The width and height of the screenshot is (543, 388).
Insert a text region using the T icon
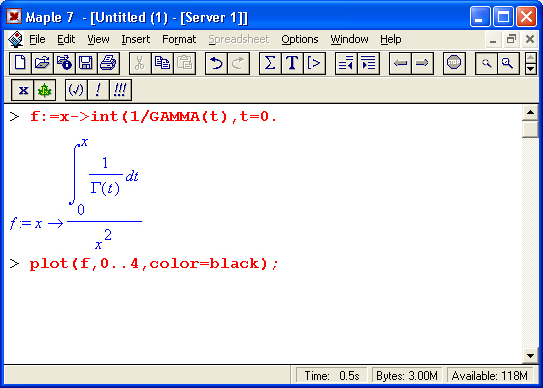[x=292, y=63]
